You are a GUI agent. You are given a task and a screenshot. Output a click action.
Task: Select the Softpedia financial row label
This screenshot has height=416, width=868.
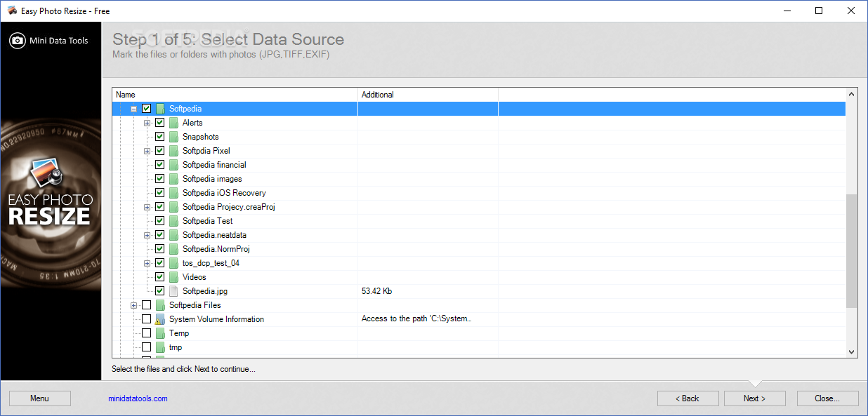(x=214, y=165)
